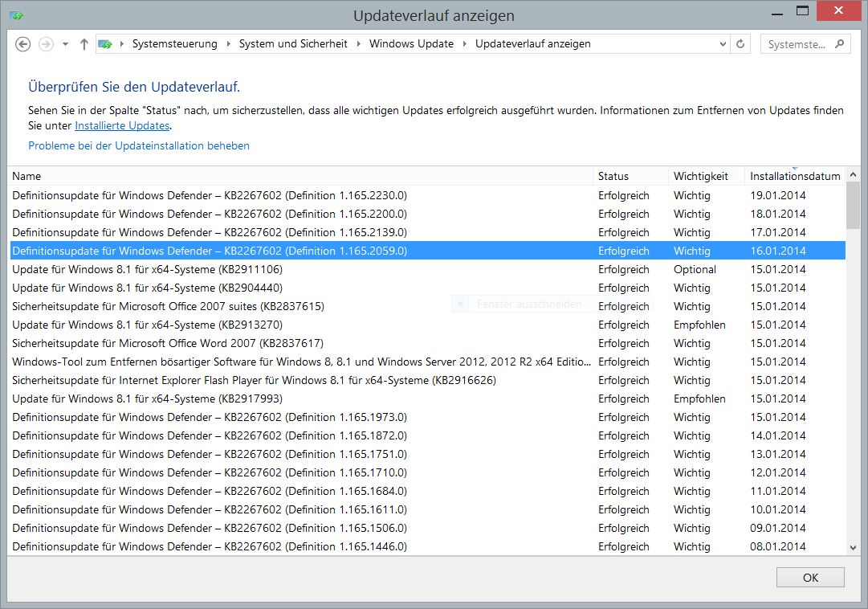Select the KB2913270 update row
The width and height of the screenshot is (868, 609).
427,325
